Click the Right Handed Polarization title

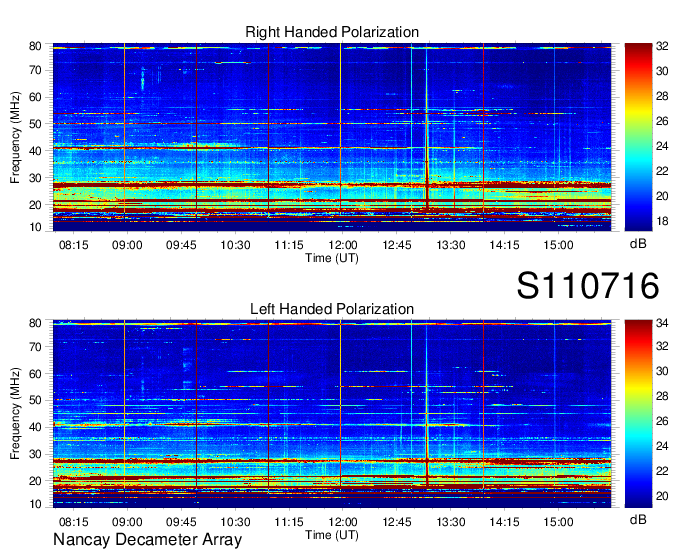click(332, 32)
